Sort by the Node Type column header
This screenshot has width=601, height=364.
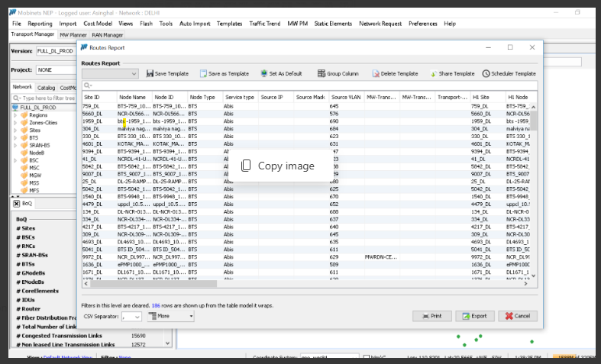203,98
